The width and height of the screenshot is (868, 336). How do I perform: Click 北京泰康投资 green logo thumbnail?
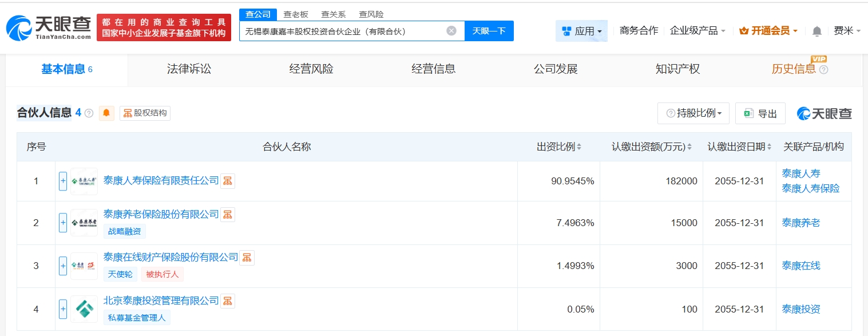pyautogui.click(x=84, y=309)
